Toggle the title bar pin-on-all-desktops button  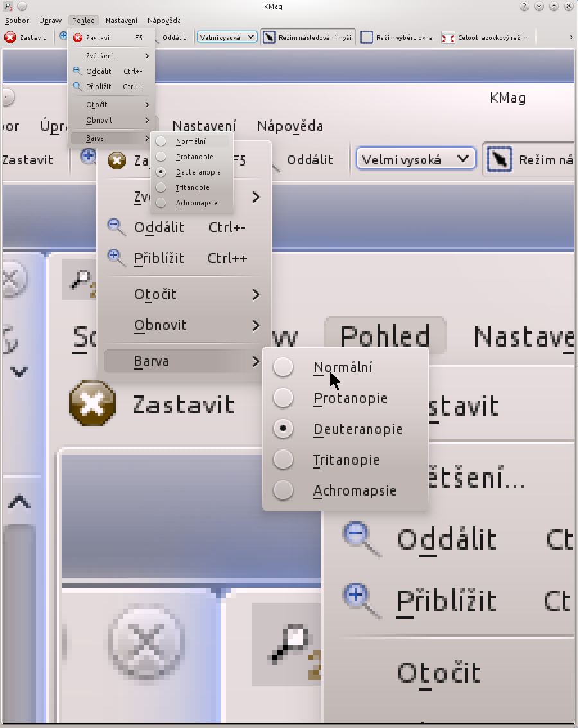[x=22, y=6]
